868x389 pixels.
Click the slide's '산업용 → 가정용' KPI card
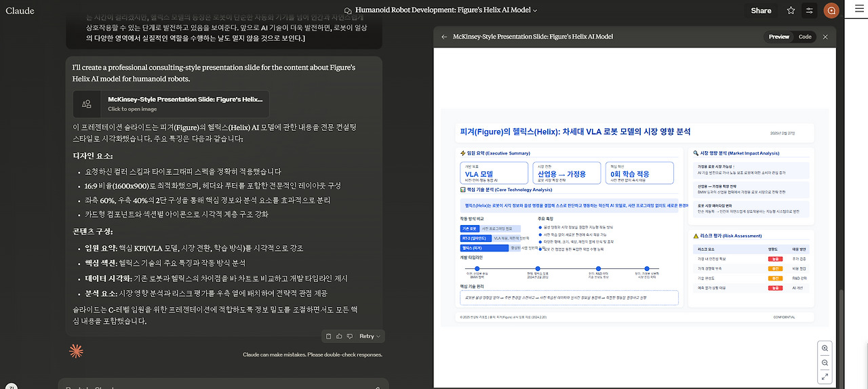pyautogui.click(x=567, y=173)
